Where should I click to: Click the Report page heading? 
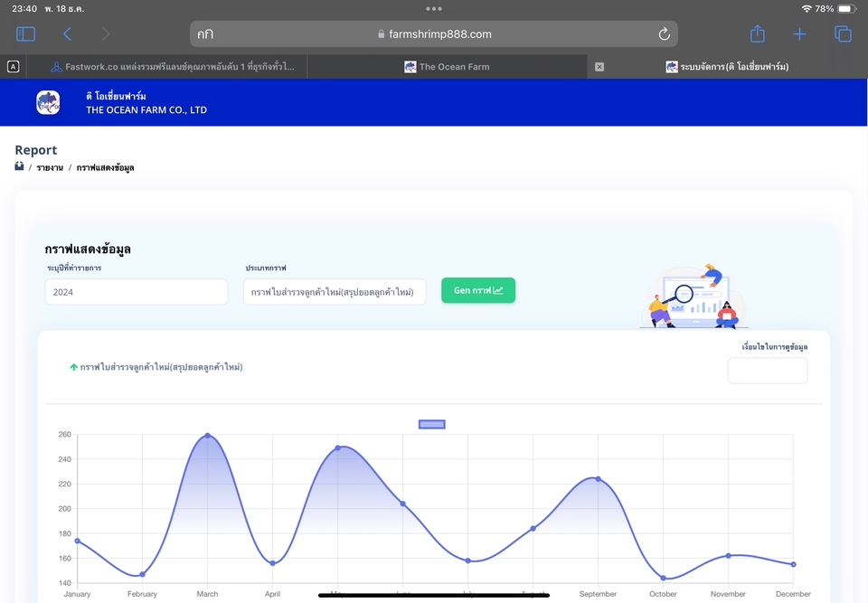36,150
